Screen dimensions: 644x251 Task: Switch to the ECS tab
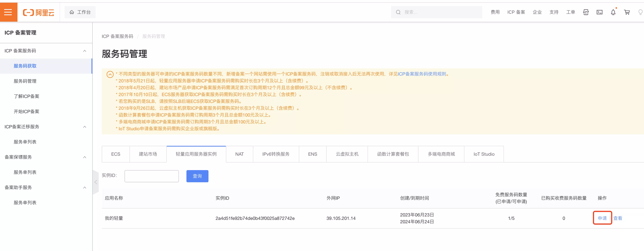116,154
